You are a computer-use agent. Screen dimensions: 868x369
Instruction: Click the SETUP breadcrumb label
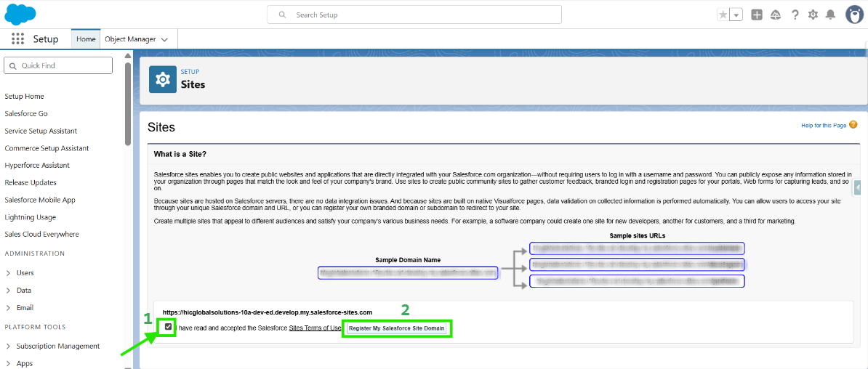(x=190, y=72)
